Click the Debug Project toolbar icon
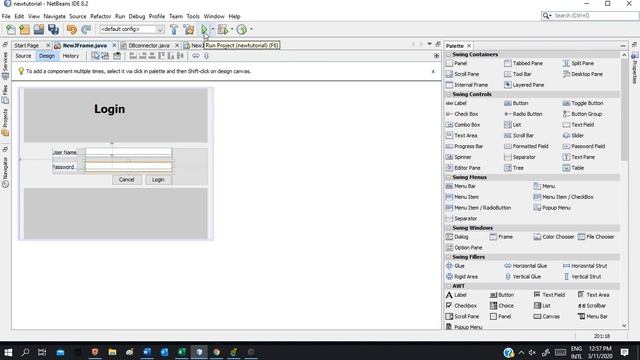The image size is (640, 360). tap(223, 29)
